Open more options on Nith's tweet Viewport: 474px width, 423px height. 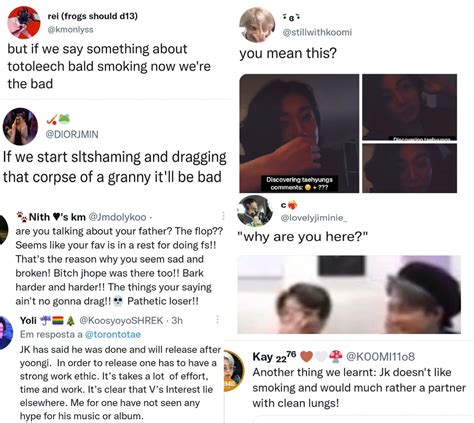click(223, 216)
